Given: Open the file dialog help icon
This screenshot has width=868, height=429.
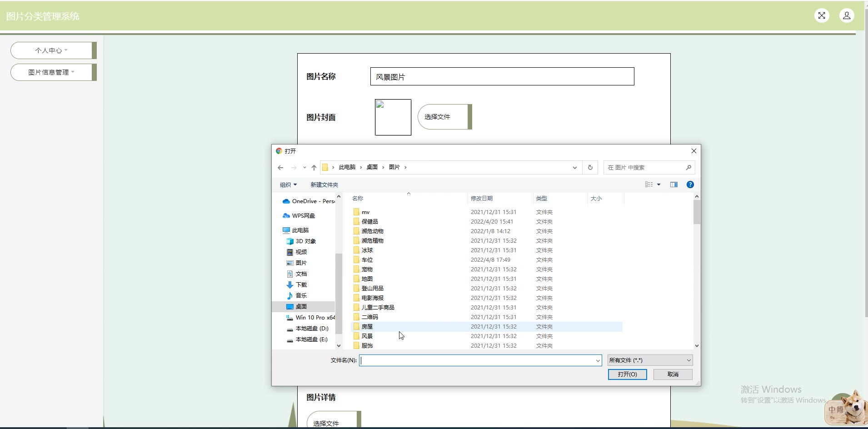Looking at the screenshot, I should (x=690, y=185).
